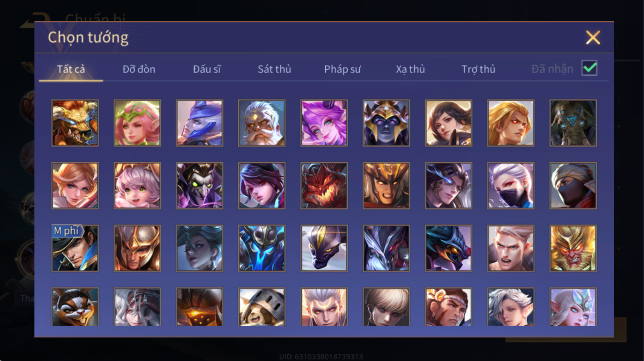Pick the red lava demon hero
This screenshot has width=644, height=361.
324,186
